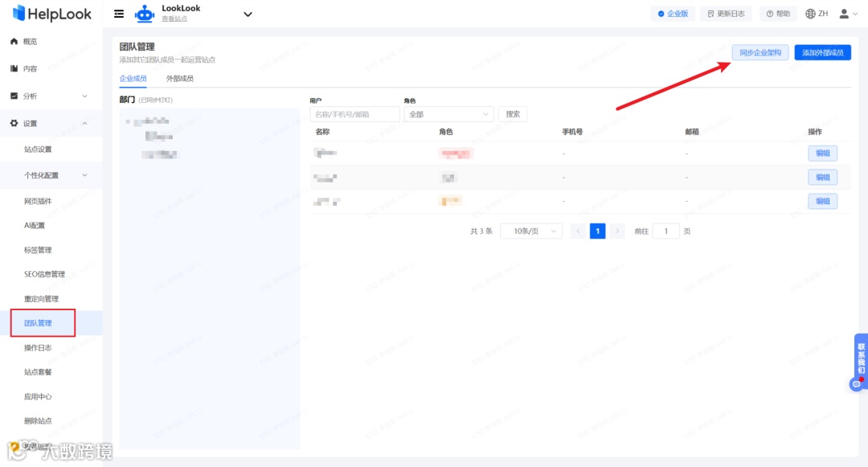Switch to the 外部成员 tab
This screenshot has height=467, width=868.
(180, 78)
